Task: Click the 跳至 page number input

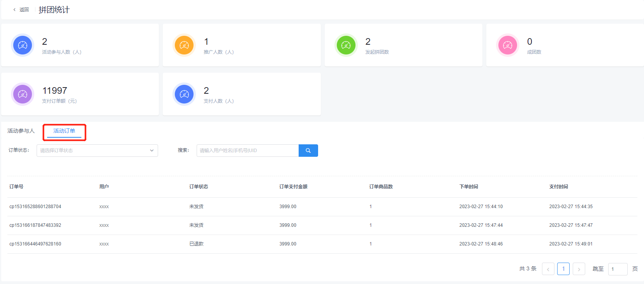Action: [x=618, y=269]
